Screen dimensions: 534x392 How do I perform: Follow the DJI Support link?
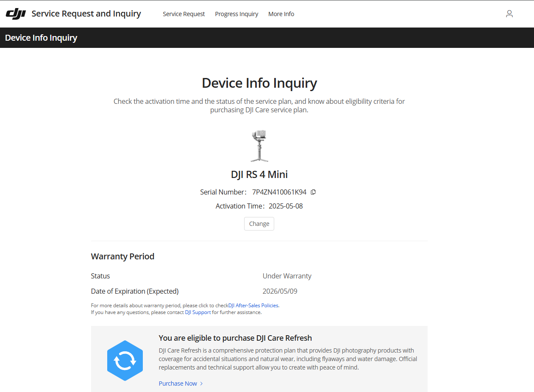pyautogui.click(x=198, y=312)
